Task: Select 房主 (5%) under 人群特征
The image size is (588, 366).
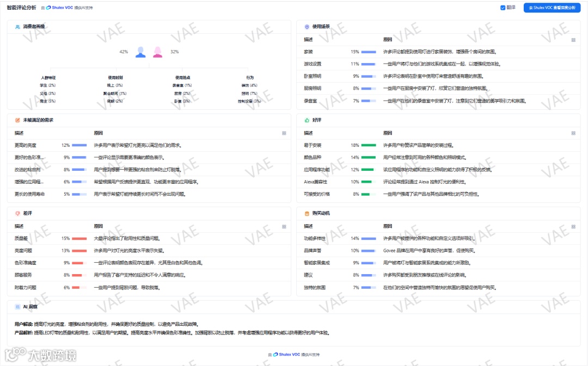Action: (47, 101)
